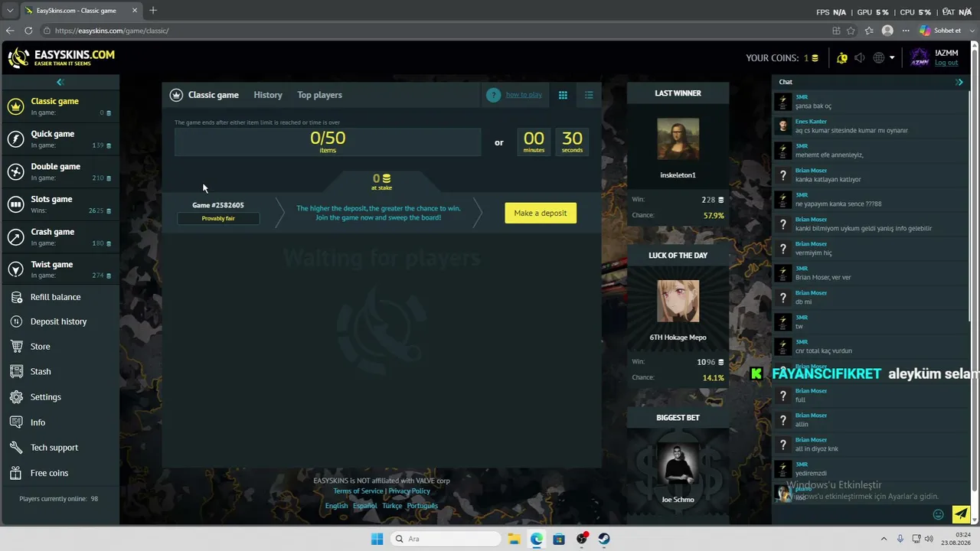This screenshot has height=551, width=980.
Task: Click the taskbar search box
Action: 446,539
